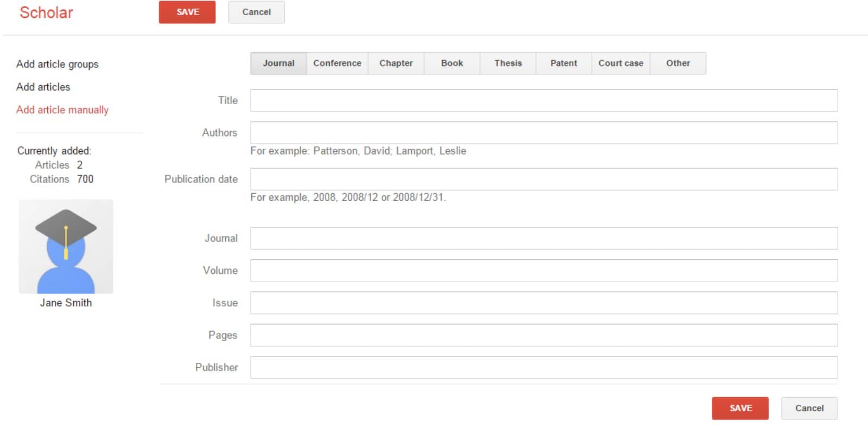Focus the Publisher input field
This screenshot has height=434, width=868.
tap(544, 367)
